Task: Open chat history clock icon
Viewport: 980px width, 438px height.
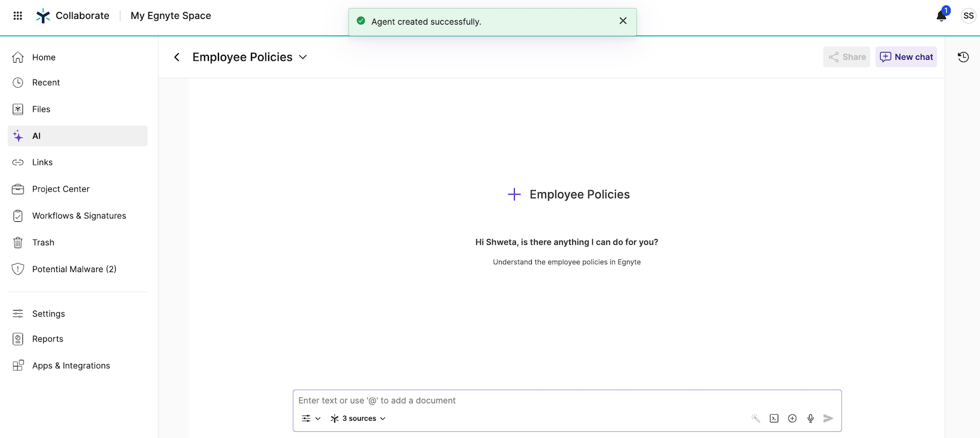Action: (963, 57)
